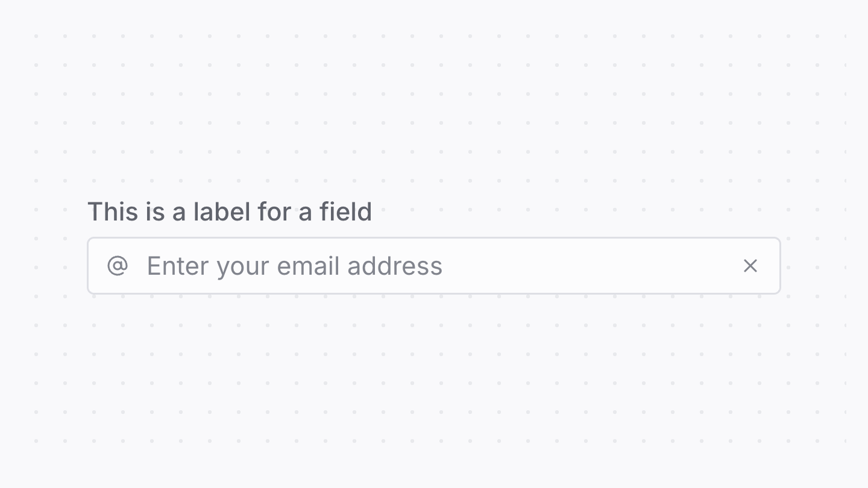
Task: Click between the @ icon and placeholder
Action: [134, 266]
